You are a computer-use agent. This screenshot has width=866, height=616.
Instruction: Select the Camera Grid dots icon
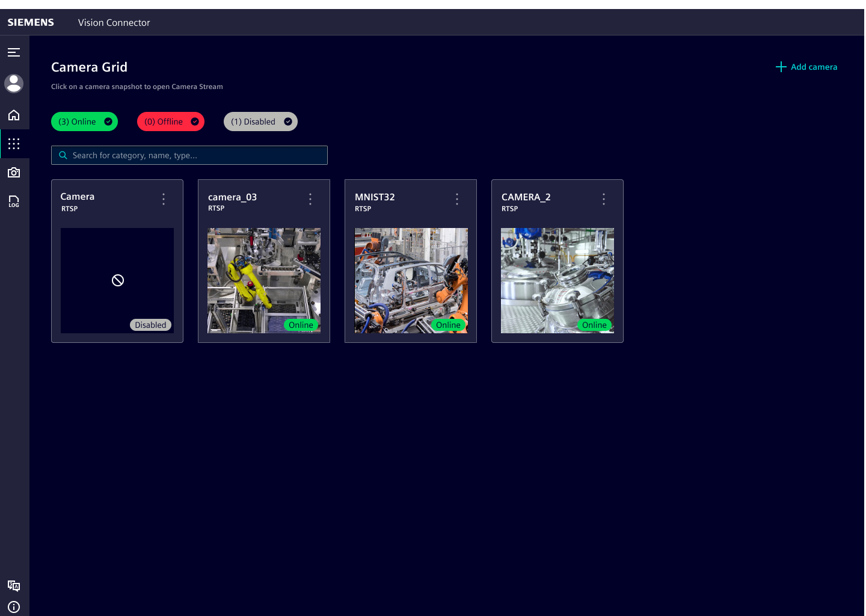pyautogui.click(x=14, y=144)
